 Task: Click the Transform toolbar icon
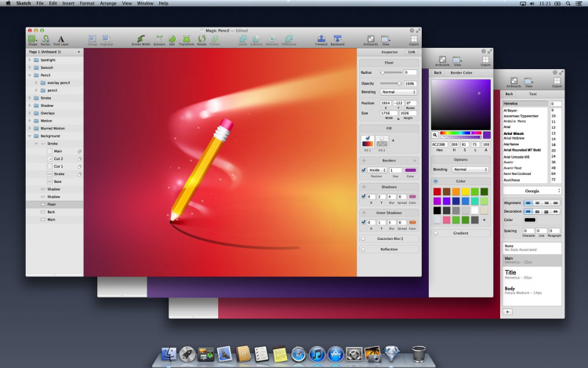pos(187,38)
